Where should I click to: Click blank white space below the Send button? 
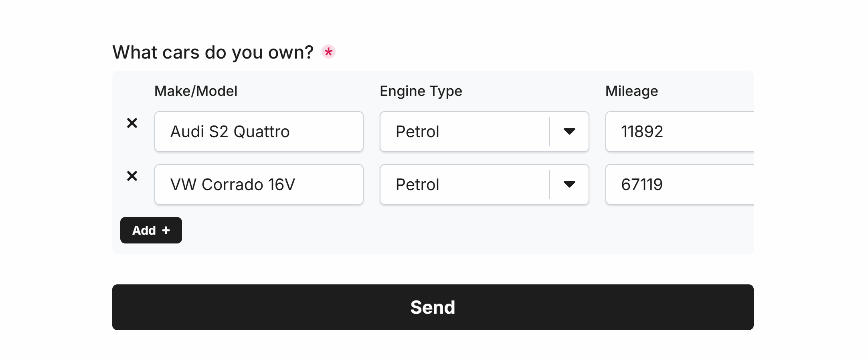433,347
